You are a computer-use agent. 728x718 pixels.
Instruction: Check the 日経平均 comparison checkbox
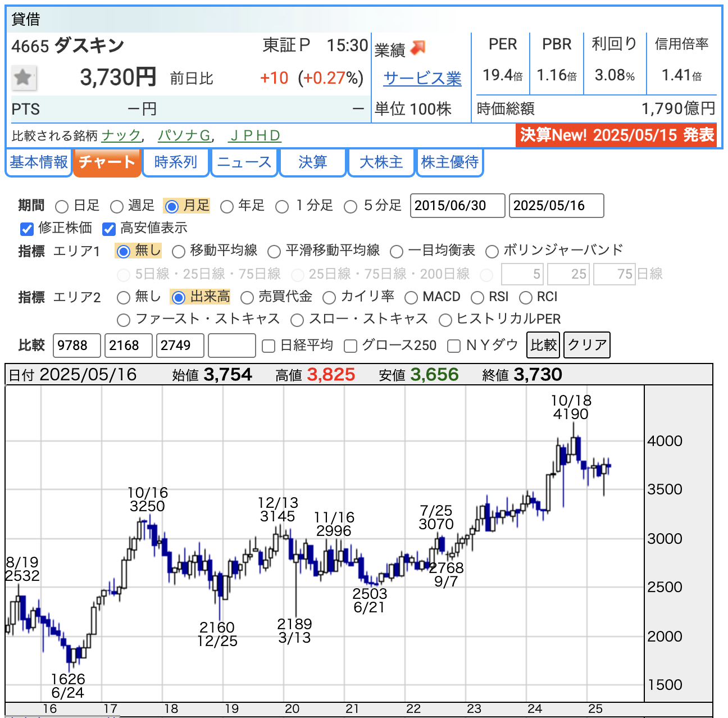click(269, 346)
